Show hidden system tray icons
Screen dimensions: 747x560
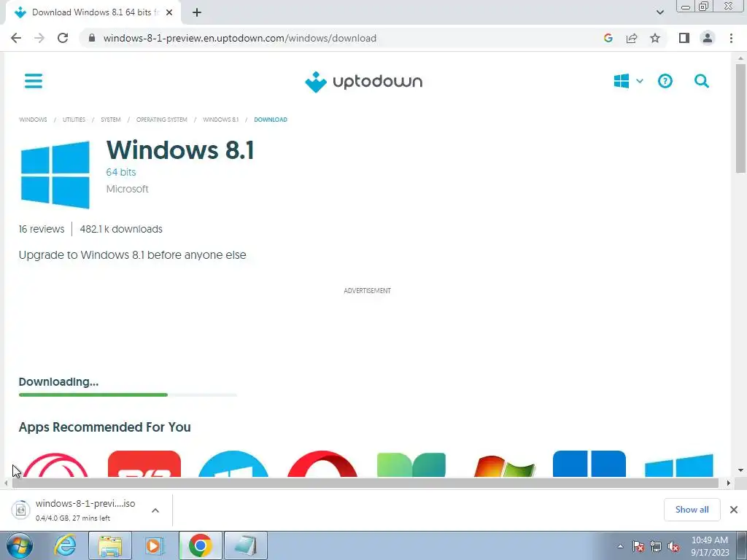620,547
